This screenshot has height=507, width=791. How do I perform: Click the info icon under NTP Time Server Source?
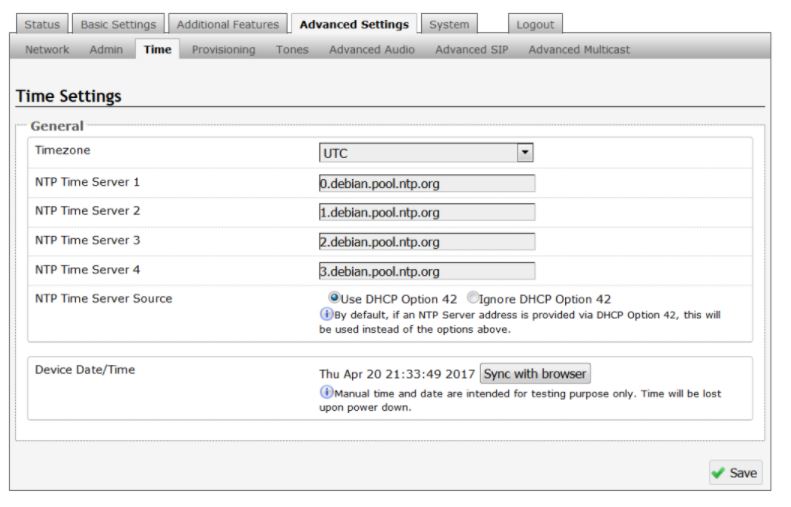tap(326, 315)
